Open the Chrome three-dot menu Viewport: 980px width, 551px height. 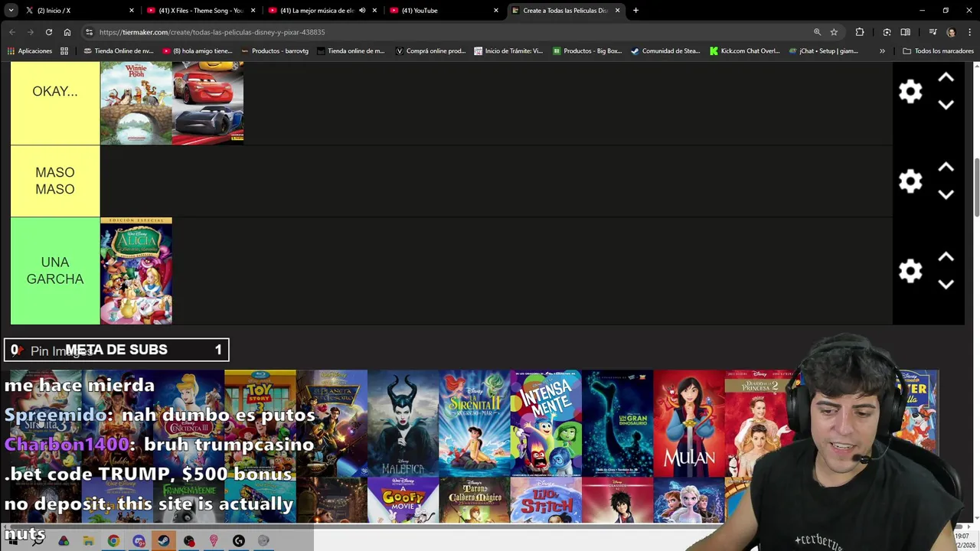970,32
